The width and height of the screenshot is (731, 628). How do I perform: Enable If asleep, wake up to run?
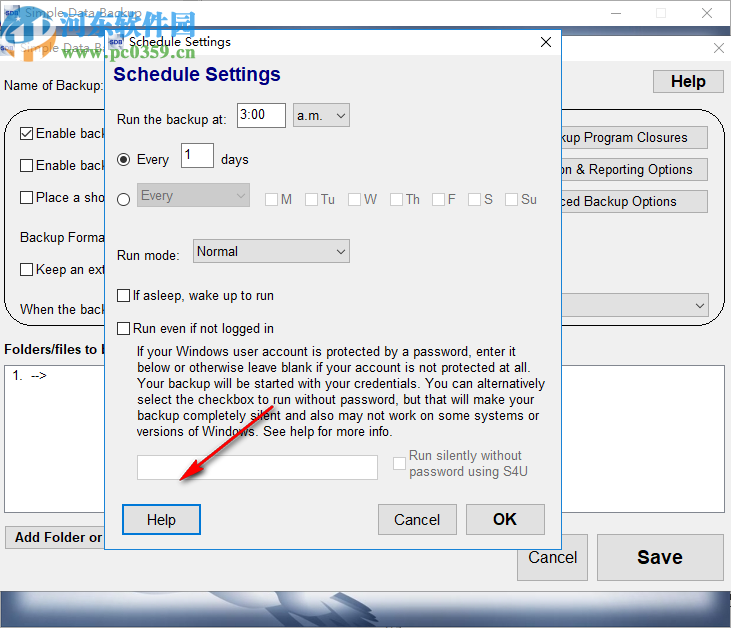tap(124, 296)
